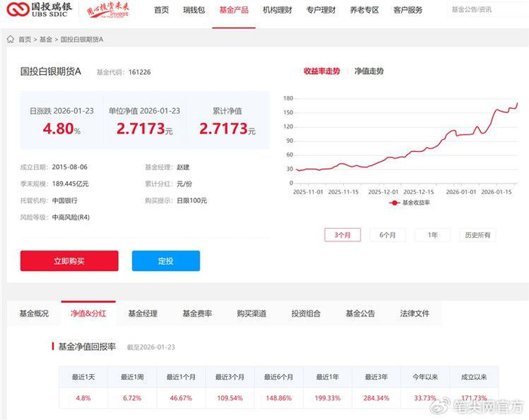Click the 189.445亿元 fund size value
Viewport: 529px width, 420px height.
pyautogui.click(x=70, y=184)
